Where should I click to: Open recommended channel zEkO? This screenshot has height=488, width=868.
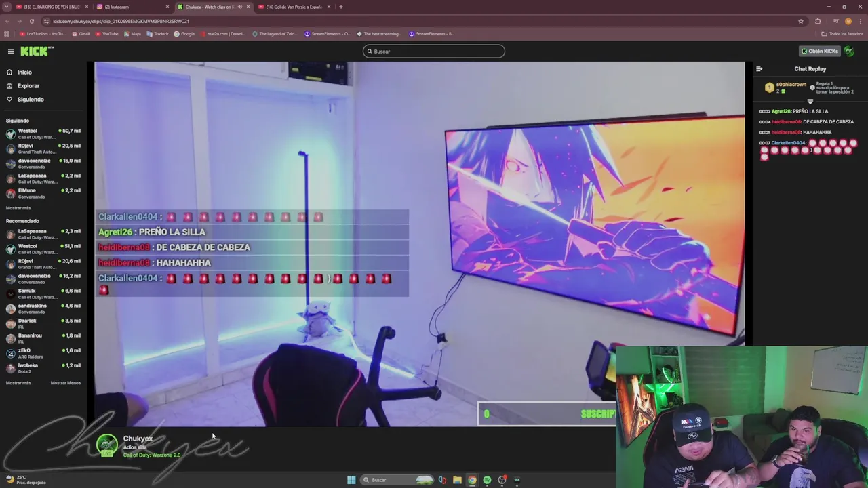[x=43, y=353]
